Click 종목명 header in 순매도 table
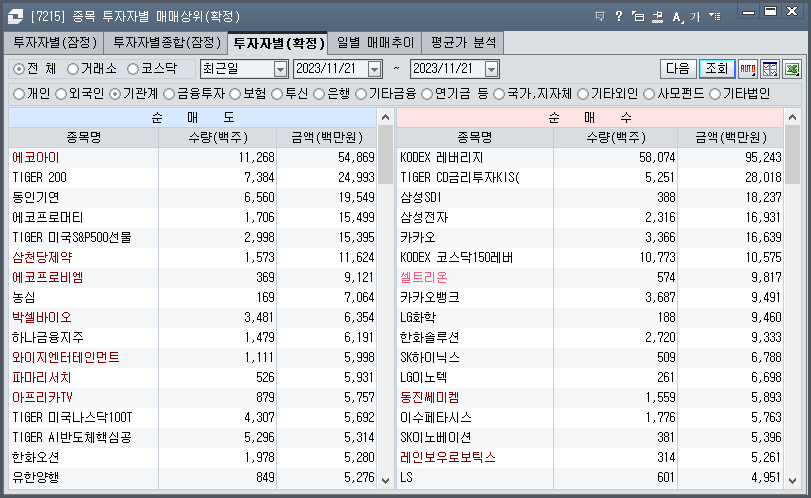The width and height of the screenshot is (811, 498). [x=83, y=138]
